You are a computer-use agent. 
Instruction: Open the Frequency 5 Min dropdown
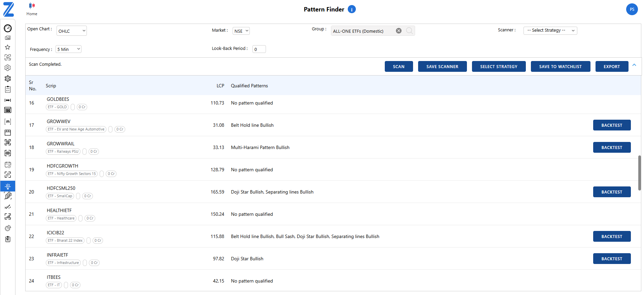pyautogui.click(x=68, y=49)
